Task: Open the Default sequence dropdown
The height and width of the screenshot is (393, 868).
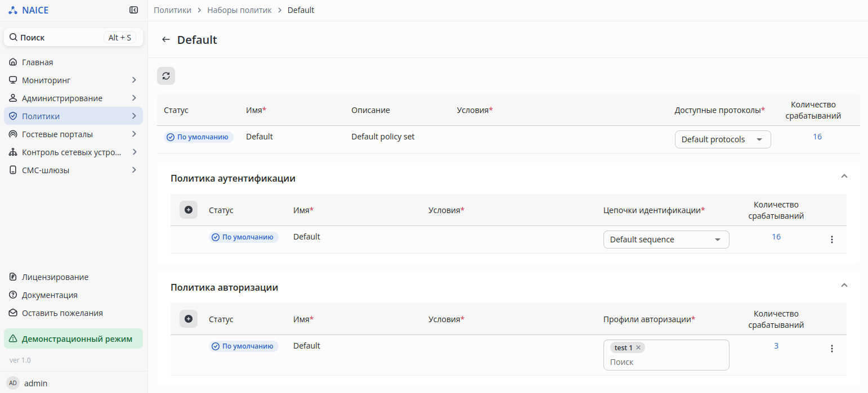Action: click(665, 240)
